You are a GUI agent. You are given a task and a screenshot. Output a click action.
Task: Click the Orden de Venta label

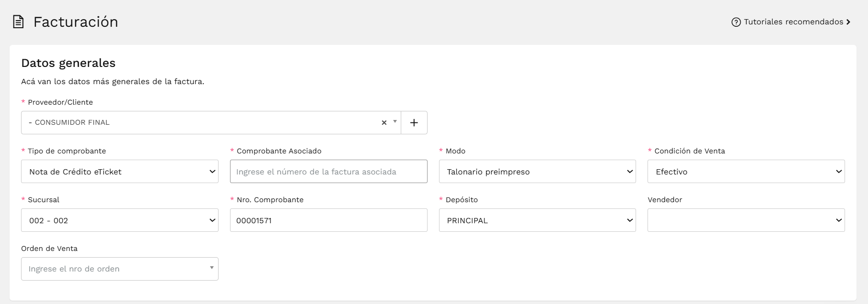[x=49, y=249]
